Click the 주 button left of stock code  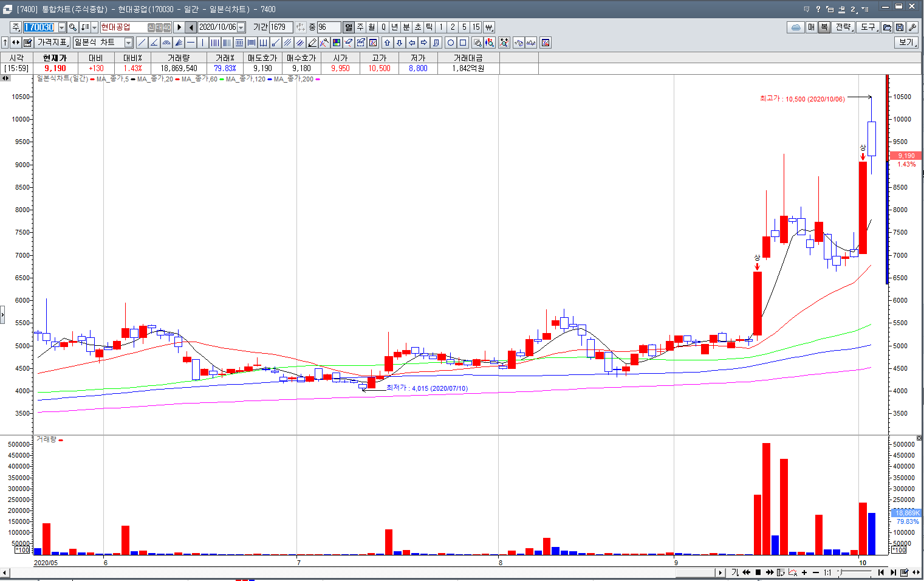[x=16, y=27]
